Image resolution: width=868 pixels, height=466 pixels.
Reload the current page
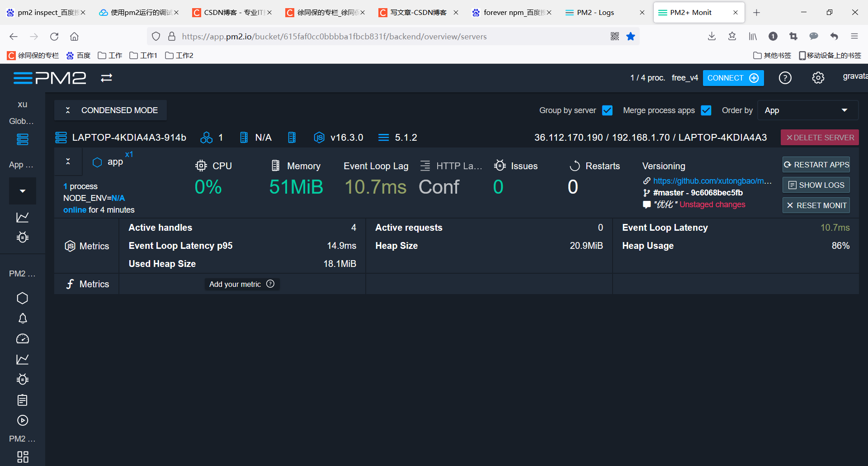point(54,36)
